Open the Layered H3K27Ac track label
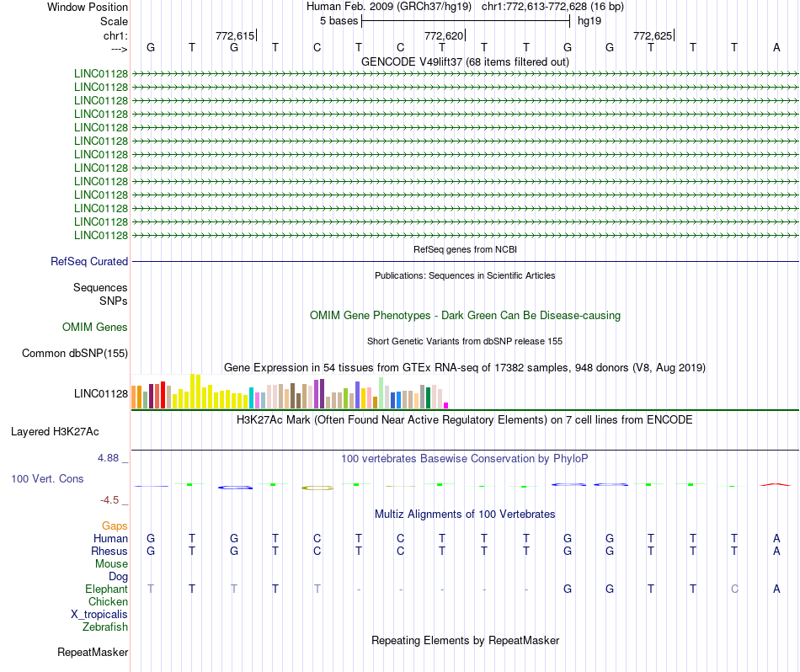 55,432
